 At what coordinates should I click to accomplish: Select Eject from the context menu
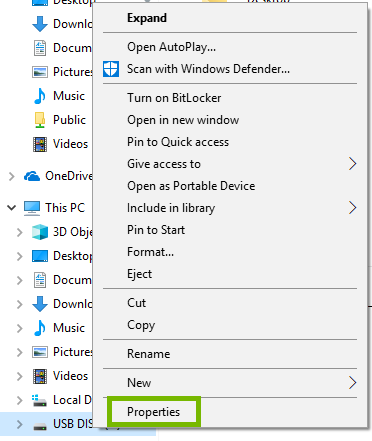(x=230, y=274)
